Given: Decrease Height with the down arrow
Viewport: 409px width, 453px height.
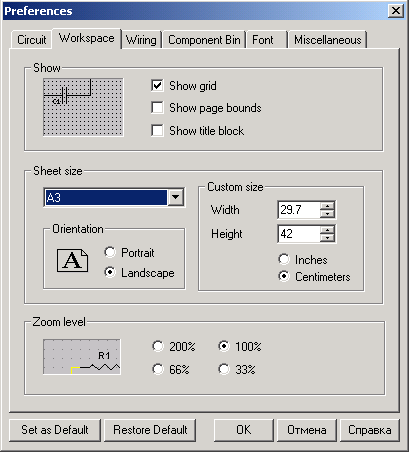Looking at the screenshot, I should pos(327,238).
